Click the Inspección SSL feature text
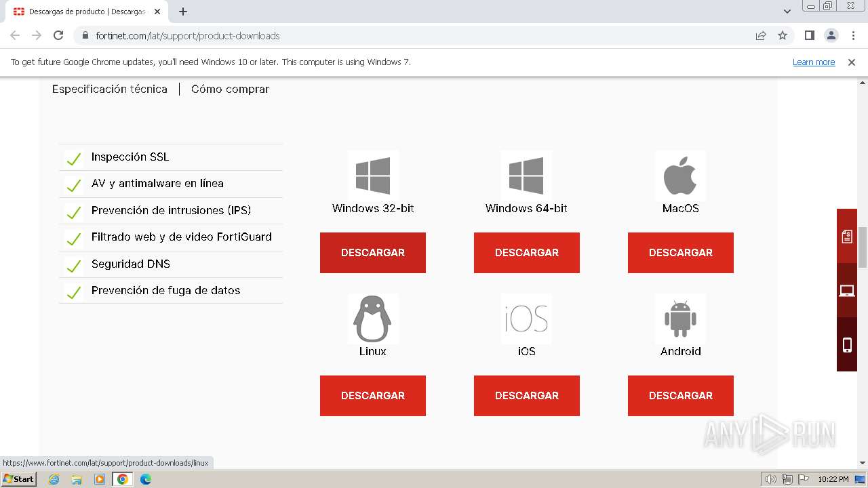 click(x=130, y=157)
